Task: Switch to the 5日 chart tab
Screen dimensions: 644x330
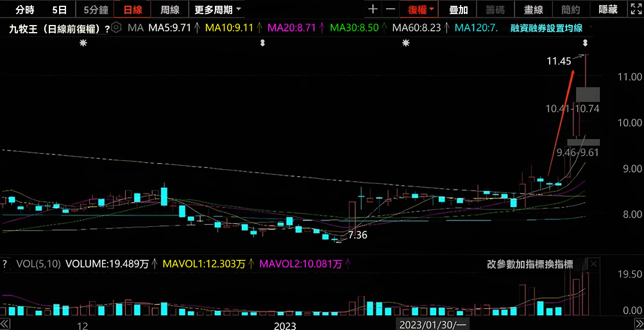Action: click(x=59, y=10)
